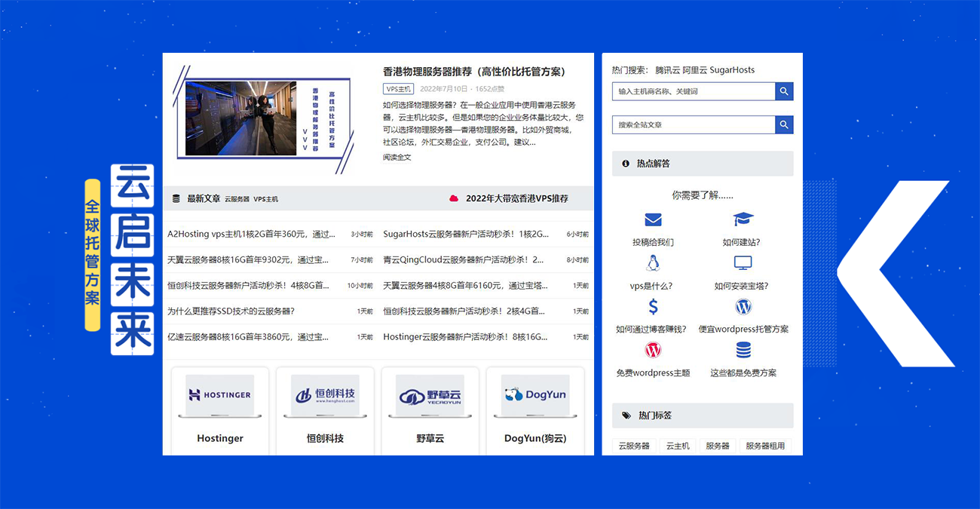Viewport: 980px width, 509px height.
Task: Open Hostinger云服务器新户活动秒杀 article
Action: coord(465,336)
